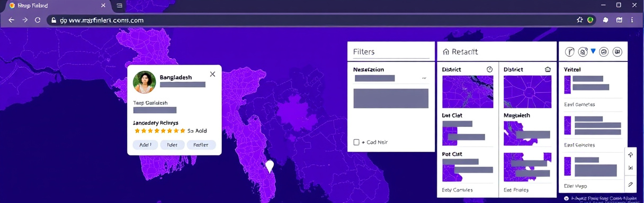
Task: Toggle the Cod Neir checkbox
Action: (356, 142)
